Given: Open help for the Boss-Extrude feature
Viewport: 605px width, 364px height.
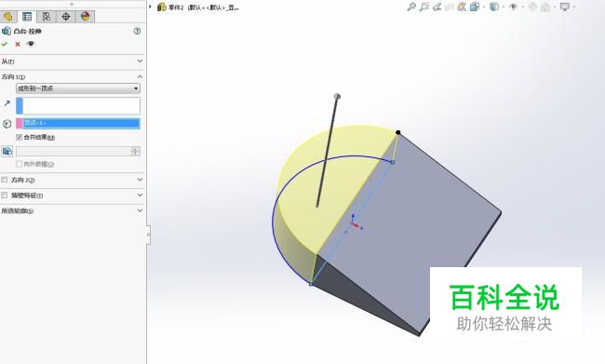Looking at the screenshot, I should pos(137,31).
